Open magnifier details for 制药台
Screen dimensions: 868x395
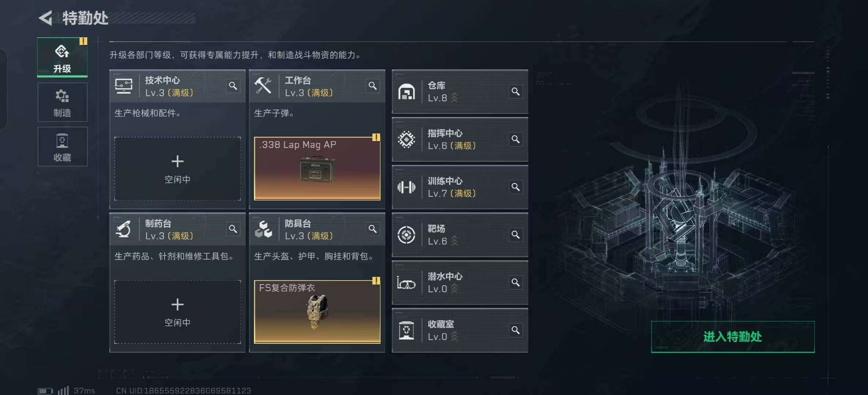pyautogui.click(x=233, y=229)
